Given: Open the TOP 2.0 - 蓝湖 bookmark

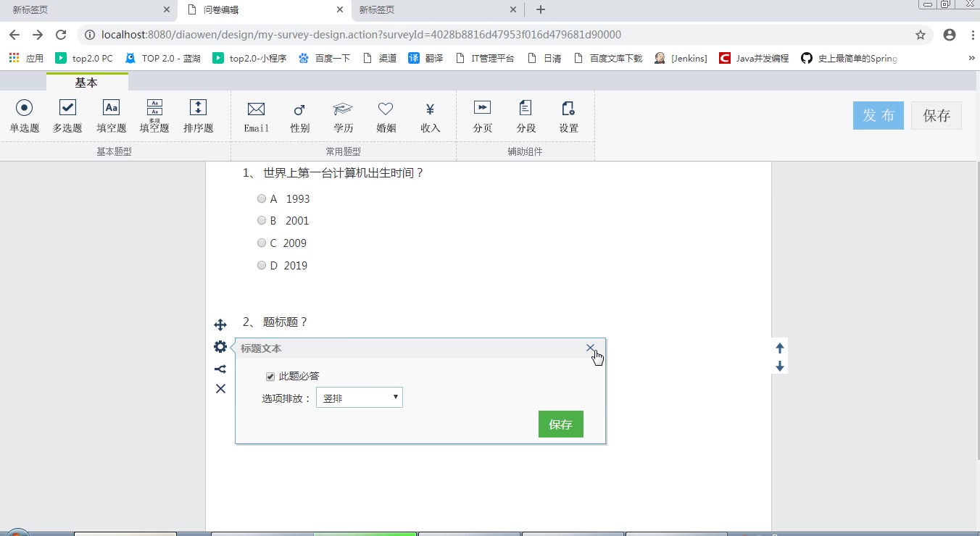Looking at the screenshot, I should point(163,59).
